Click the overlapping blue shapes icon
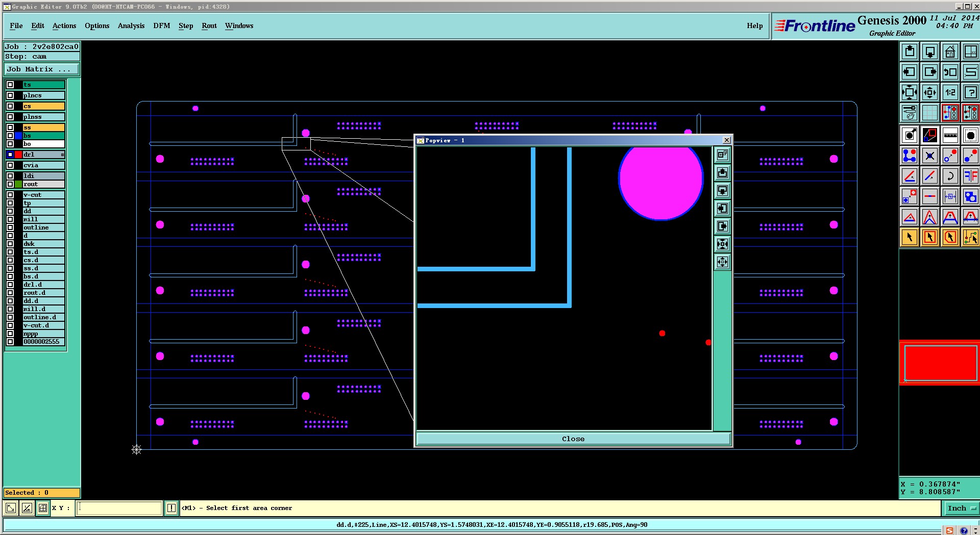Viewport: 980px width, 535px height. coord(971,196)
